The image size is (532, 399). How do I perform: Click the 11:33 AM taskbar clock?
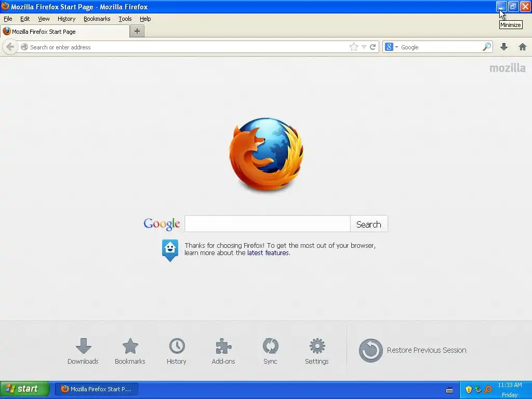pos(510,385)
